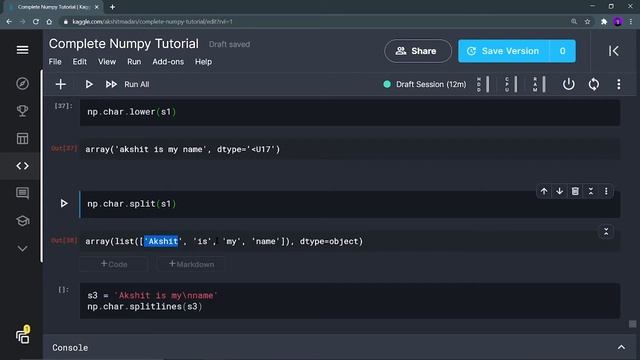Open the Discussions speech bubble icon
Image resolution: width=640 pixels, height=360 pixels.
pos(22,193)
